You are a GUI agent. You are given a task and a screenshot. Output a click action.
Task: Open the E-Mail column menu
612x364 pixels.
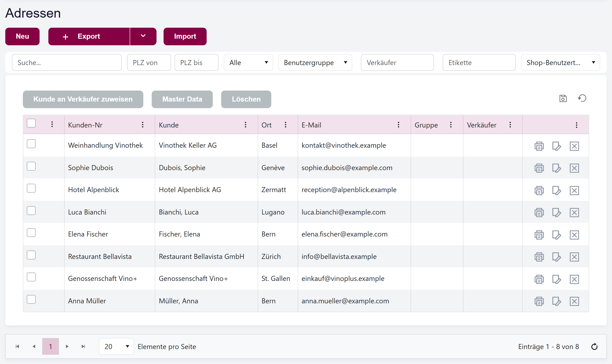(398, 125)
